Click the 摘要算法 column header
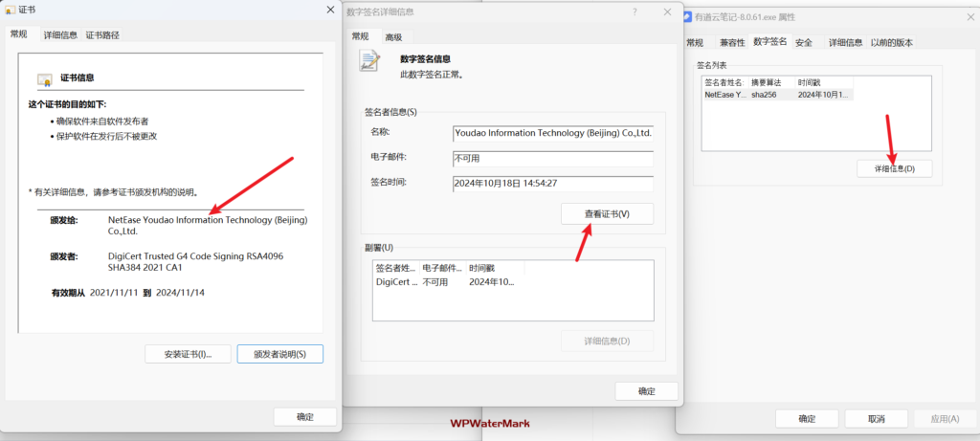The image size is (980, 441). [x=772, y=82]
